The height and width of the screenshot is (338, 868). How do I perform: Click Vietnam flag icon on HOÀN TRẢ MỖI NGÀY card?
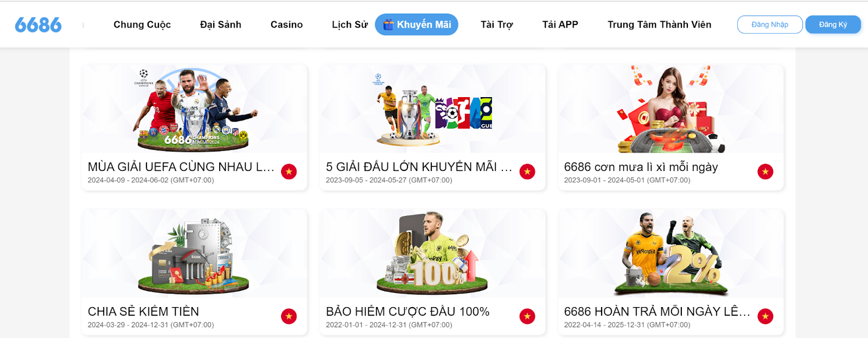pos(765,316)
